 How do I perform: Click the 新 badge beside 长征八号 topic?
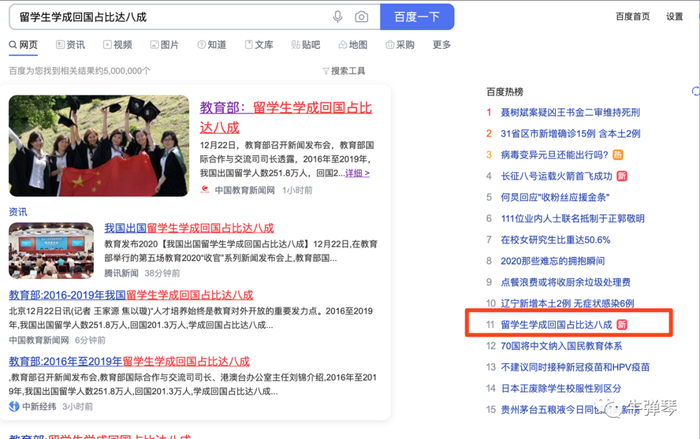click(x=622, y=176)
